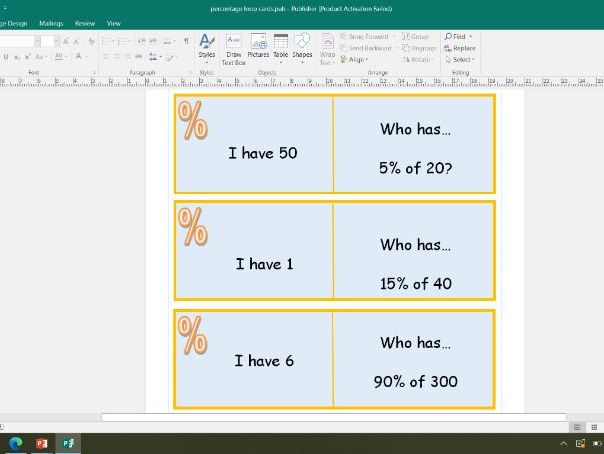The image size is (604, 454).
Task: Decrease the font size
Action: click(x=76, y=41)
